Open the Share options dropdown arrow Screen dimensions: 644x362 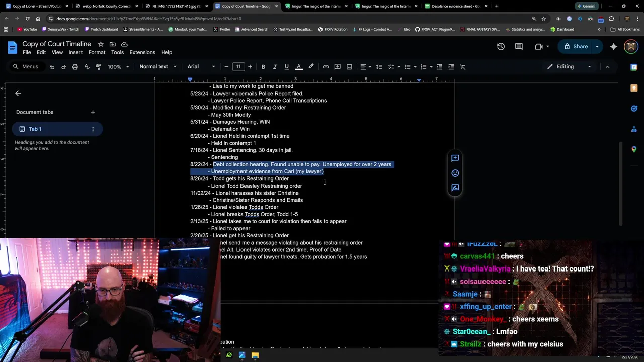point(597,47)
